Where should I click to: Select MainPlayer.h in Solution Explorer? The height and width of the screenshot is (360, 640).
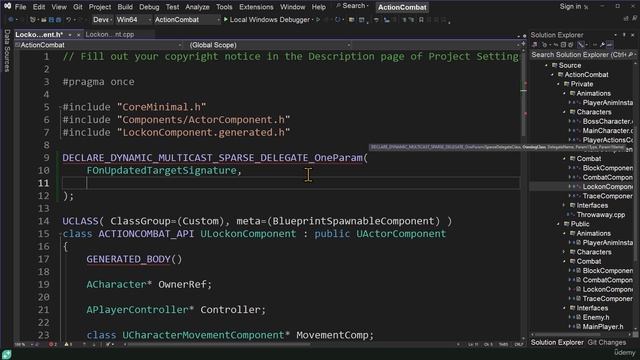click(x=603, y=327)
